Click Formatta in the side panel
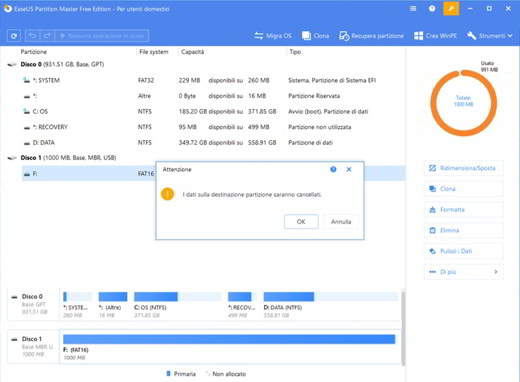 pyautogui.click(x=463, y=210)
